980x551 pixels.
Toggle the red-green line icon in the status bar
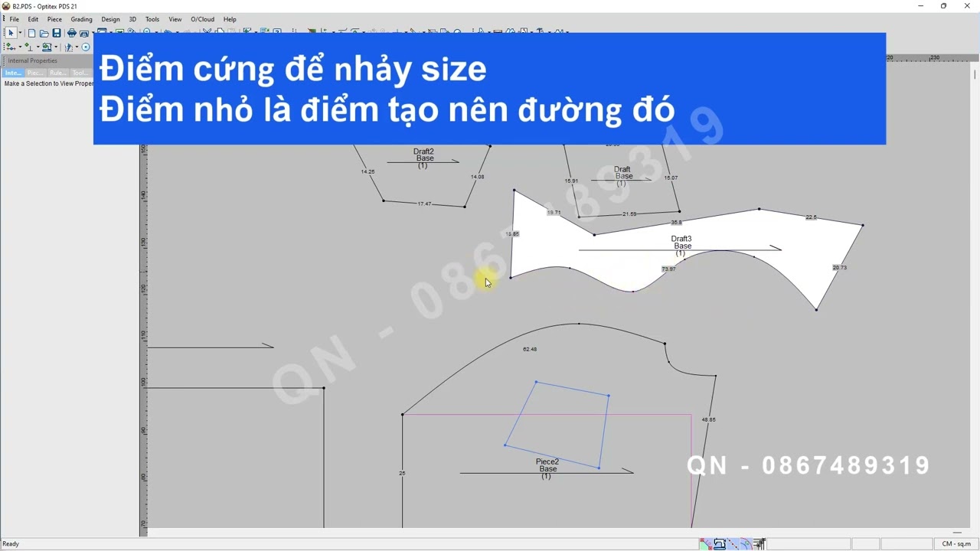(x=706, y=544)
